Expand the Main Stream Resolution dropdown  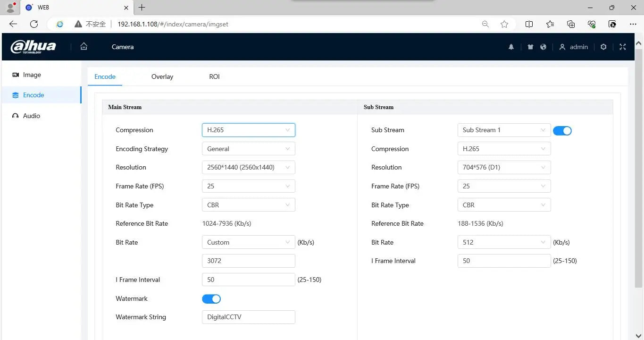248,167
